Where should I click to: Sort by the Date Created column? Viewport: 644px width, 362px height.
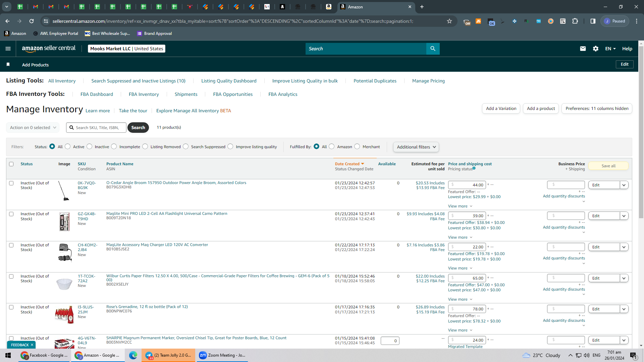tap(350, 164)
